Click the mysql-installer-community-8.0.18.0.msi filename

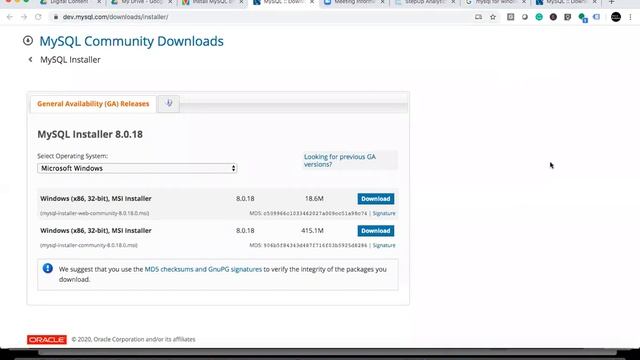pos(89,245)
